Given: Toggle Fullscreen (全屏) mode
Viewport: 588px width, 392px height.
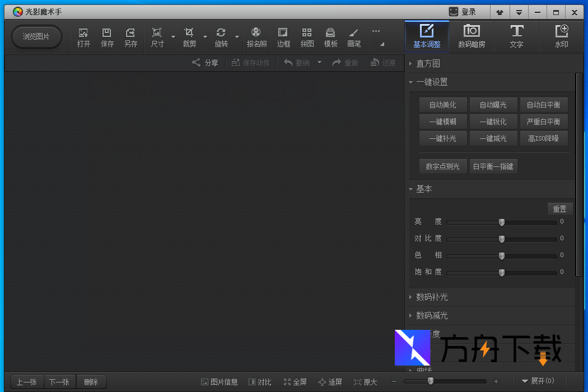Looking at the screenshot, I should pyautogui.click(x=295, y=382).
